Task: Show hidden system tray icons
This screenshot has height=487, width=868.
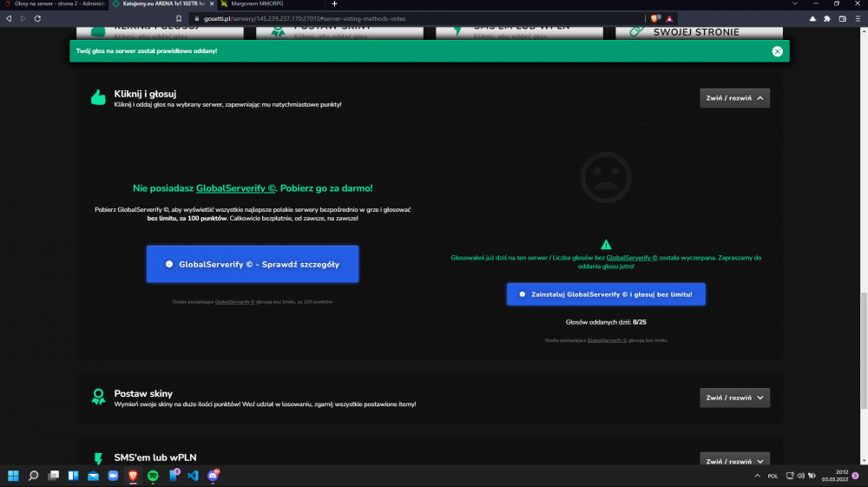Action: point(757,476)
